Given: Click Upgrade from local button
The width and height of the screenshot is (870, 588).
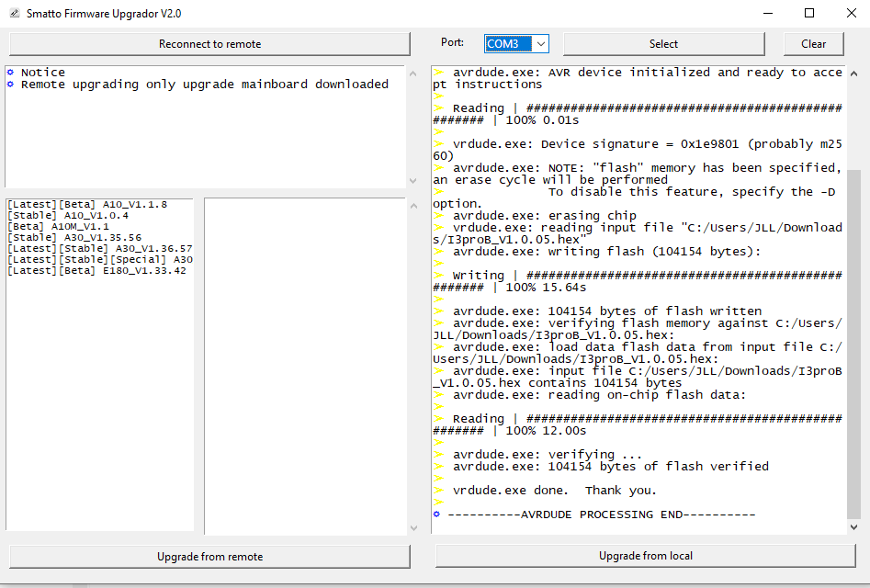Looking at the screenshot, I should 645,556.
